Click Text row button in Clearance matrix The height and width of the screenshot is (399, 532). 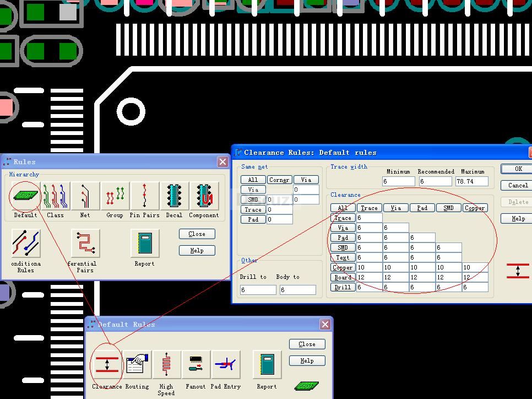click(x=343, y=258)
